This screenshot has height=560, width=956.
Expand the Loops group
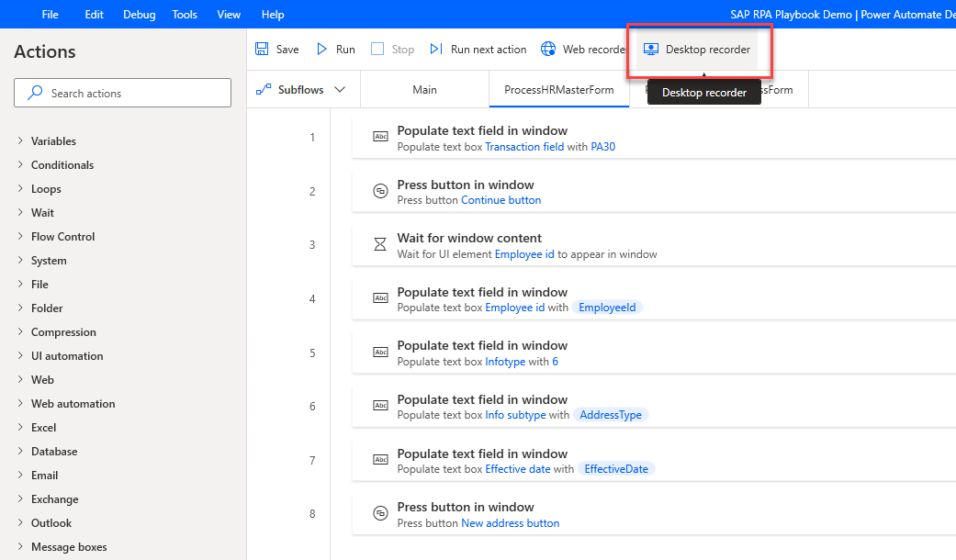[x=20, y=188]
